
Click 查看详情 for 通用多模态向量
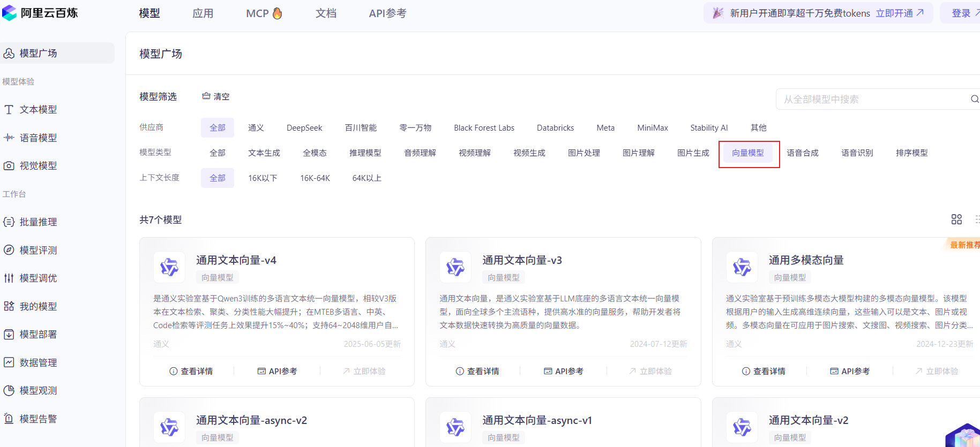[x=764, y=371]
